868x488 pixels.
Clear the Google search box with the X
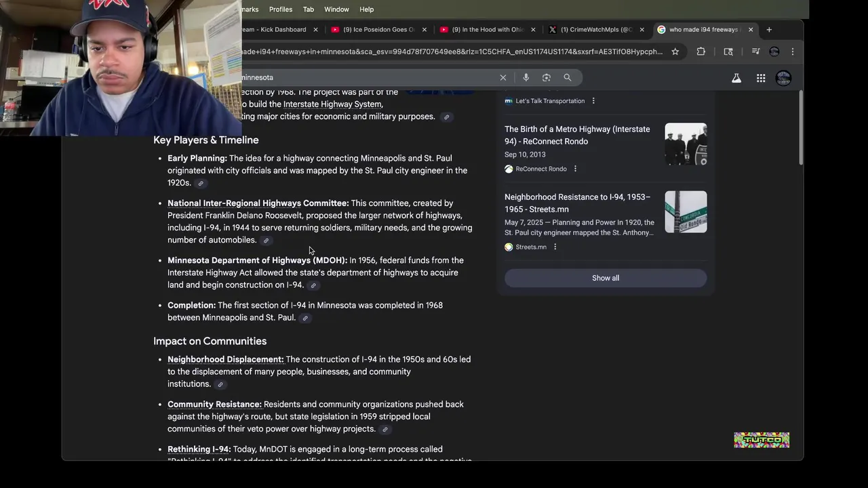[x=503, y=77]
